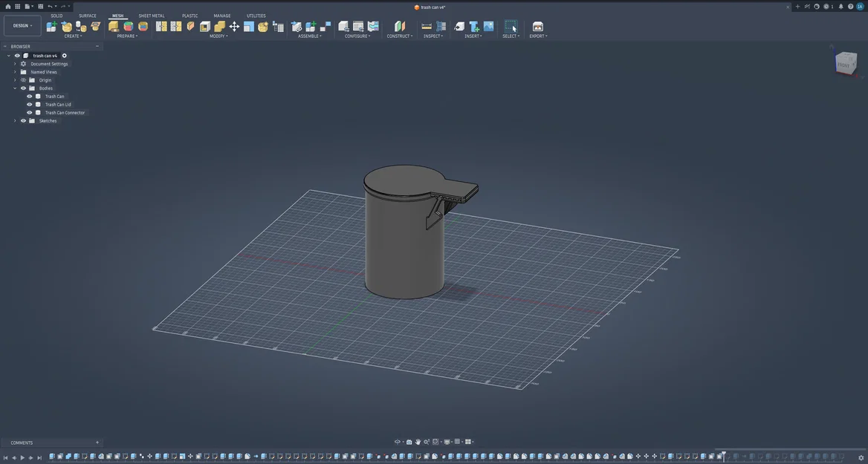Show the hidden Origin folder
Screen dimensions: 868x464
click(x=23, y=80)
